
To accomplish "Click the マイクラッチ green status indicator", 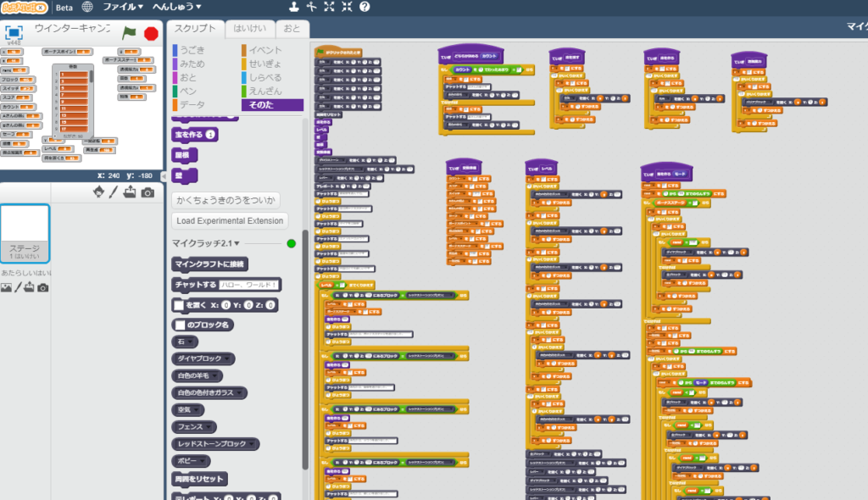I will pos(292,243).
